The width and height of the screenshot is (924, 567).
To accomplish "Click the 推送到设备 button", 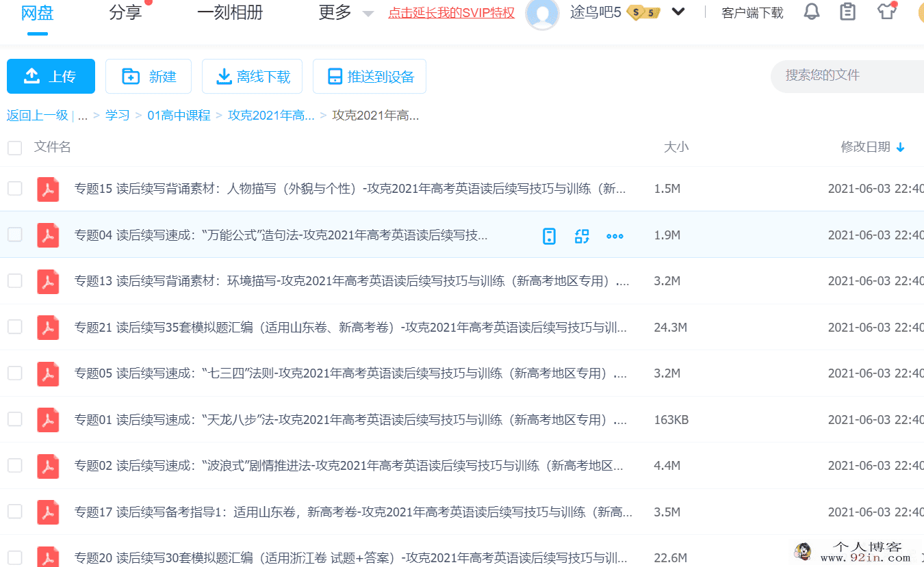I will (x=370, y=76).
